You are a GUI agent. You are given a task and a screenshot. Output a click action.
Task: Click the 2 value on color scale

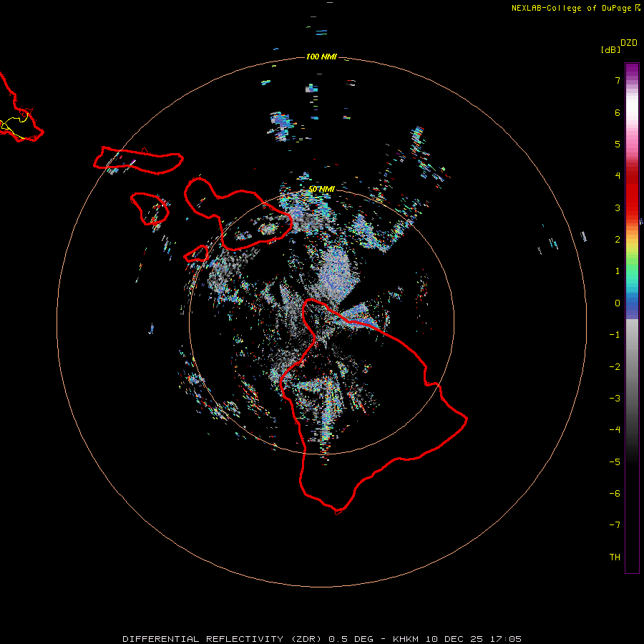pos(618,240)
